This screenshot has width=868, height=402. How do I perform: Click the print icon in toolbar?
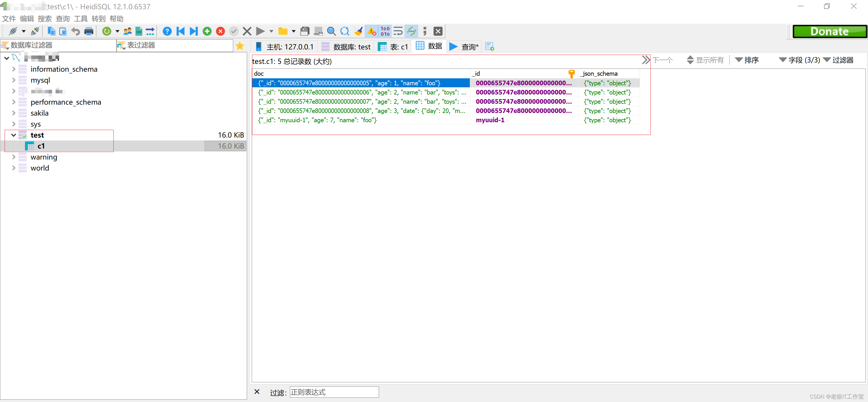(x=89, y=31)
